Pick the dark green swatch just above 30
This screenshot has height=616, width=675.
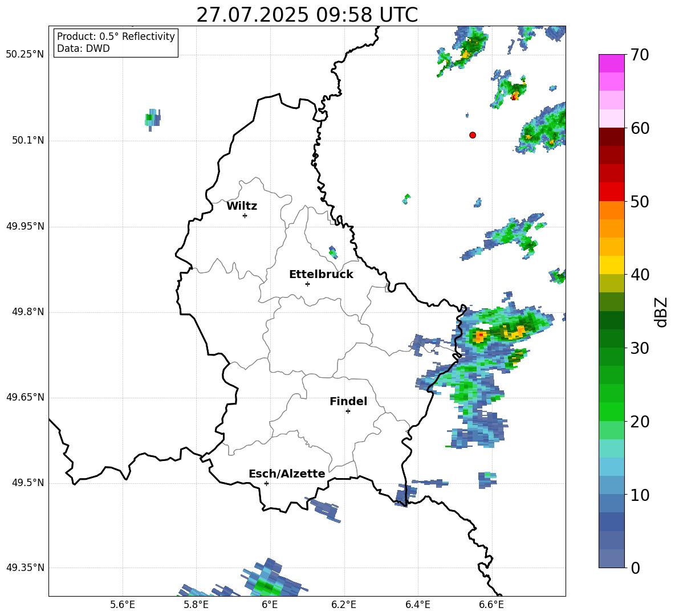(611, 338)
